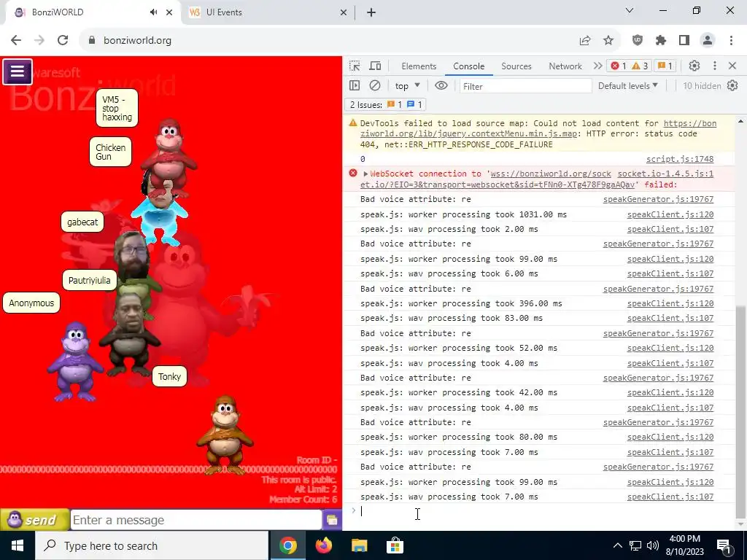
Task: Open the BonziWORLD hamburger menu
Action: [x=18, y=71]
